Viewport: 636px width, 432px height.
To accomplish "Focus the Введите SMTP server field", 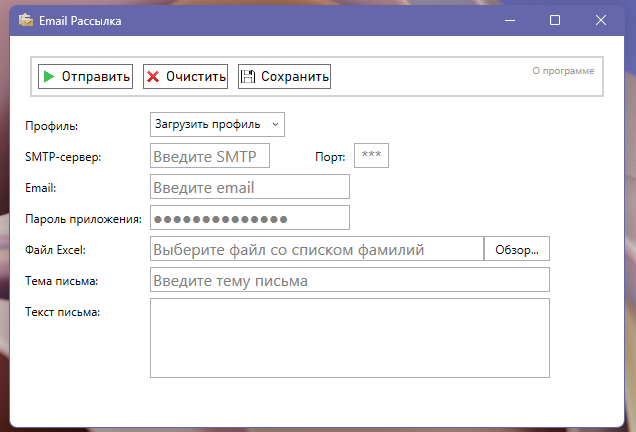I will click(x=210, y=156).
